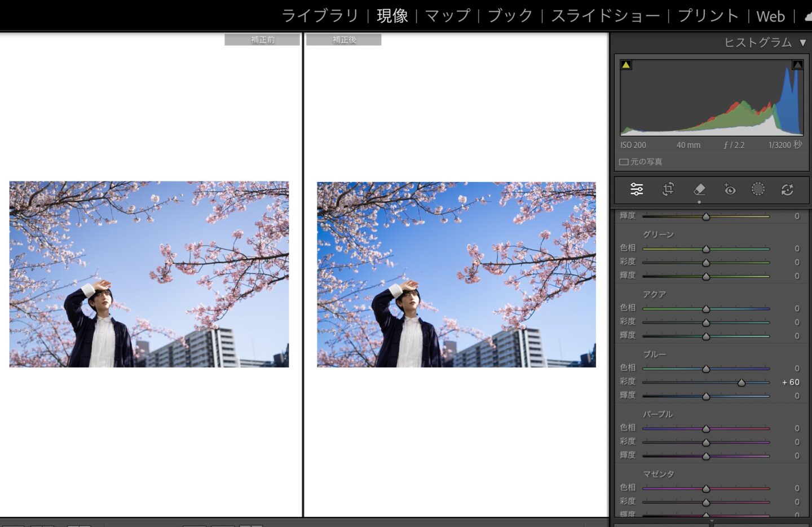
Task: Open the マップ module
Action: pos(448,16)
